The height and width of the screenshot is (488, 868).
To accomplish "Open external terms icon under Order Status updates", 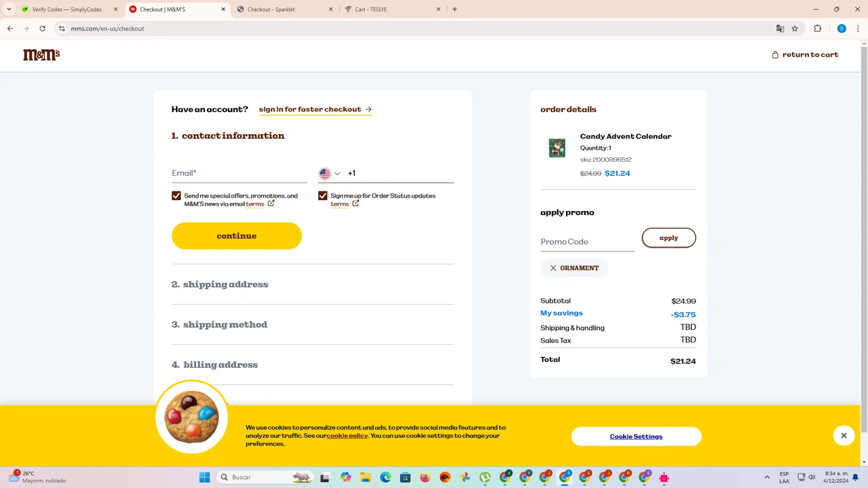I will pos(355,204).
